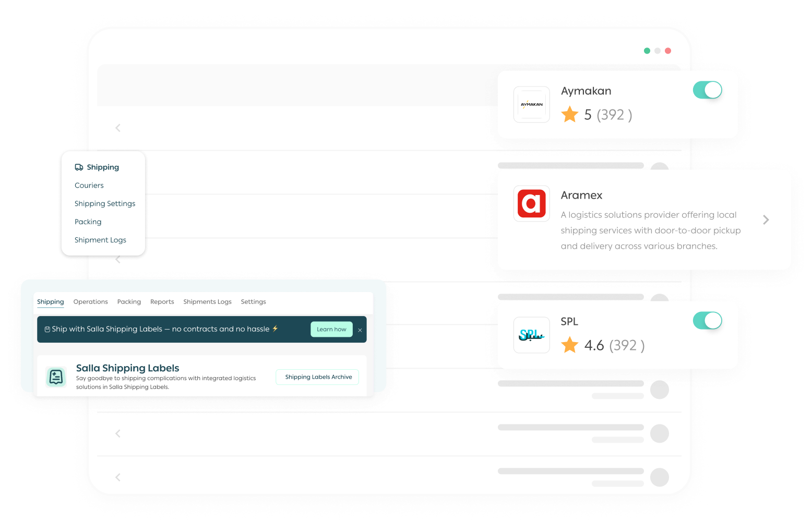This screenshot has height=522, width=812.
Task: Click the Aramex courier name
Action: tap(581, 196)
